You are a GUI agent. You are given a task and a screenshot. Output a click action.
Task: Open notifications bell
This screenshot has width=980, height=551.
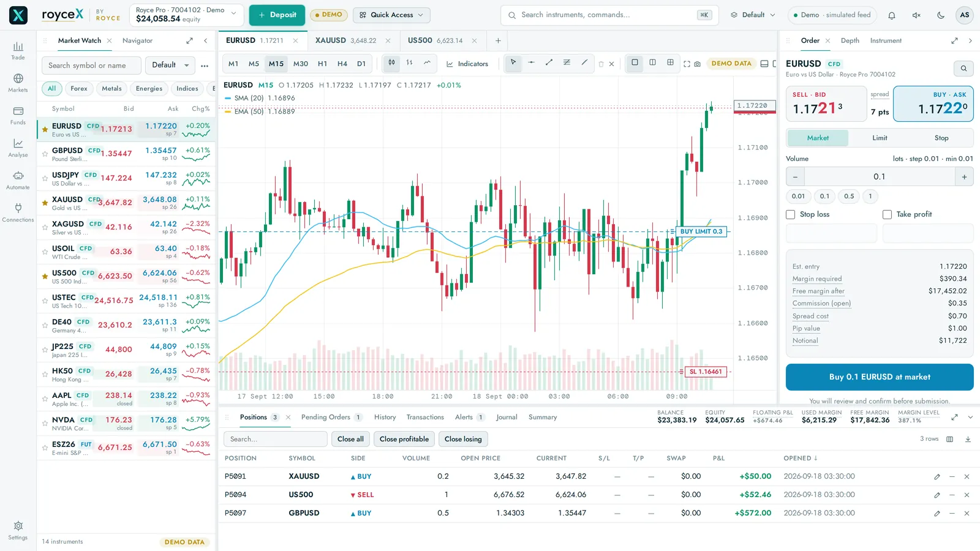click(892, 15)
